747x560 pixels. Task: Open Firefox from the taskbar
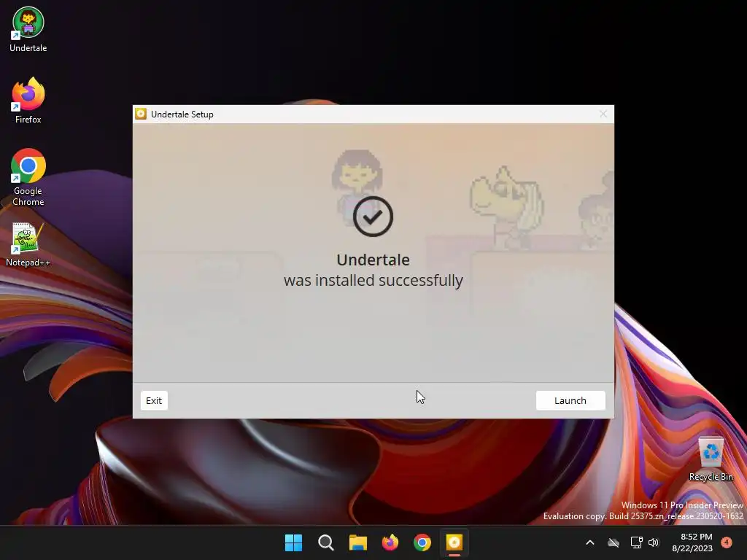click(x=390, y=542)
